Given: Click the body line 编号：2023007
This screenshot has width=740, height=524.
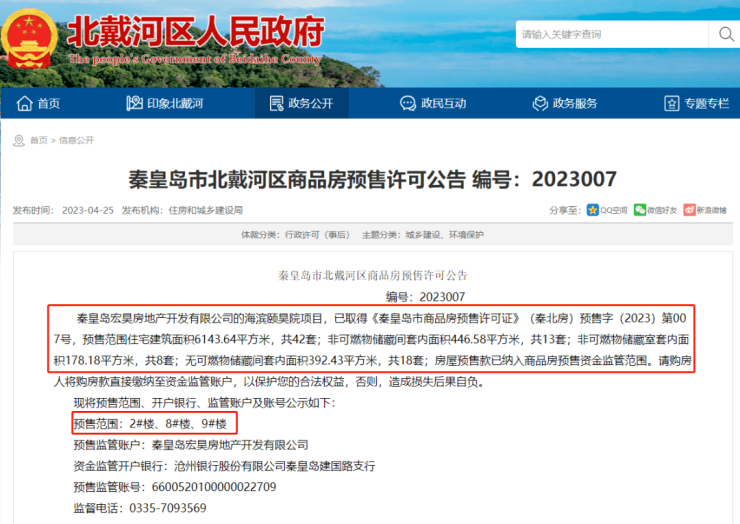Looking at the screenshot, I should (425, 296).
